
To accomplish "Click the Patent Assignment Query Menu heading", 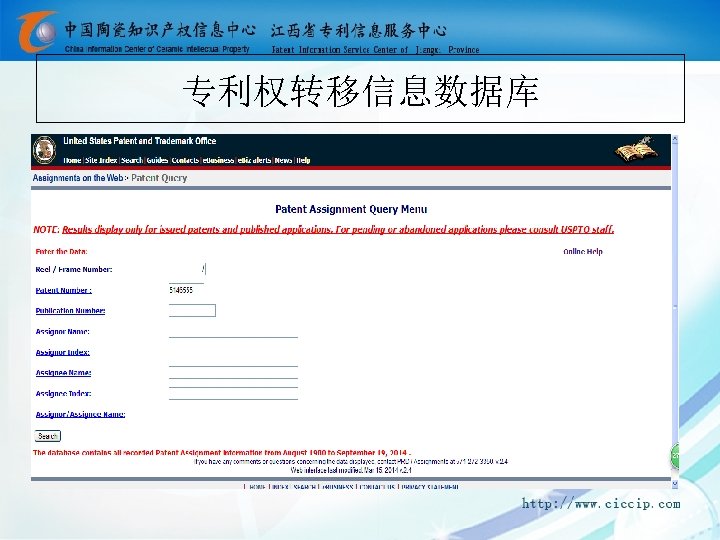I will (351, 209).
